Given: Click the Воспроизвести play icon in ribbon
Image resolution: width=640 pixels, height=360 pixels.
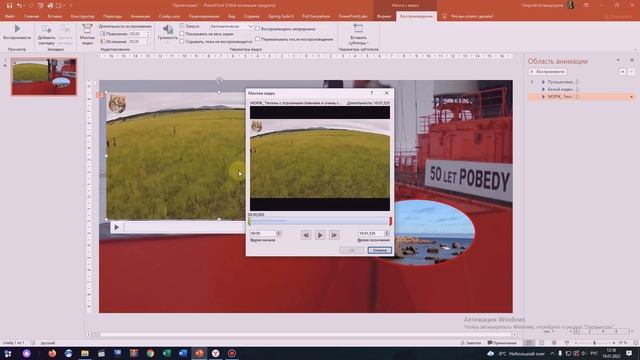Looking at the screenshot, I should tap(17, 29).
